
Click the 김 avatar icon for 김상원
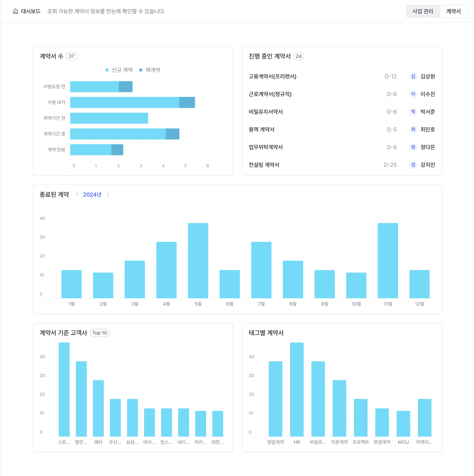pos(413,76)
